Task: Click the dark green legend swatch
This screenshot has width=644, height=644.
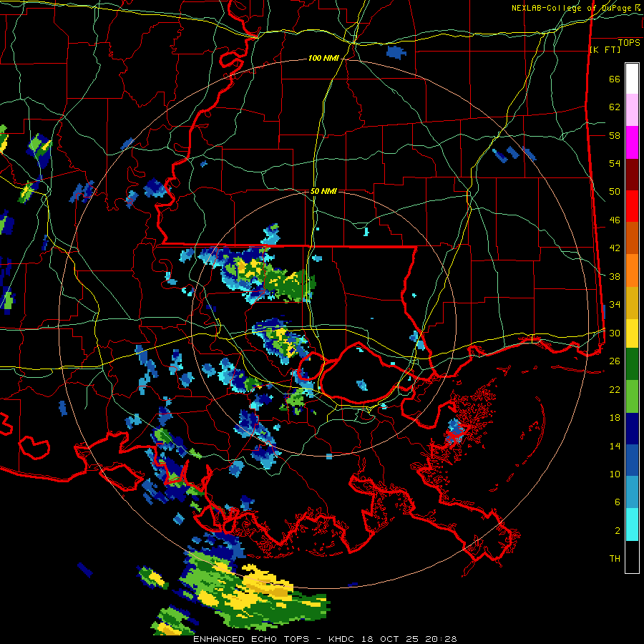Action: (632, 364)
